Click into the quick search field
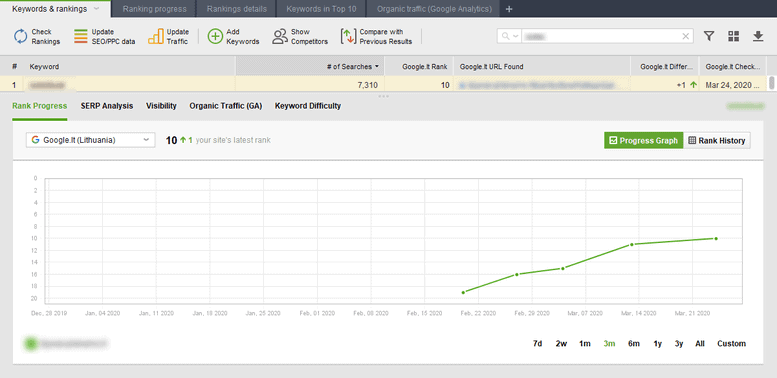Screen dimensions: 777x378 [x=601, y=36]
